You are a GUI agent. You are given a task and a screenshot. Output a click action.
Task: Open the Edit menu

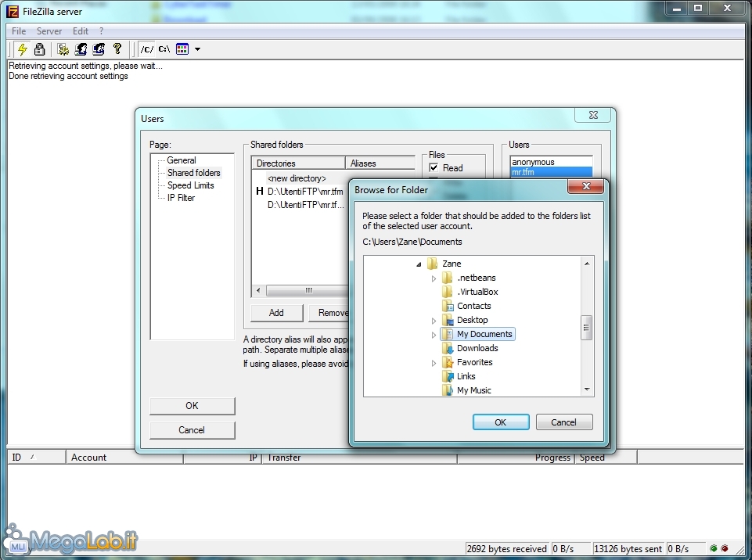81,31
